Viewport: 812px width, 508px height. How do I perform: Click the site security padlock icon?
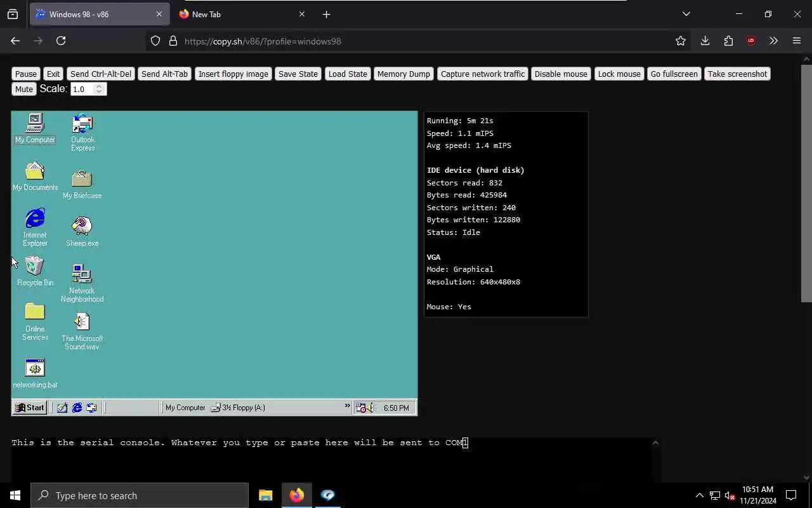[173, 41]
